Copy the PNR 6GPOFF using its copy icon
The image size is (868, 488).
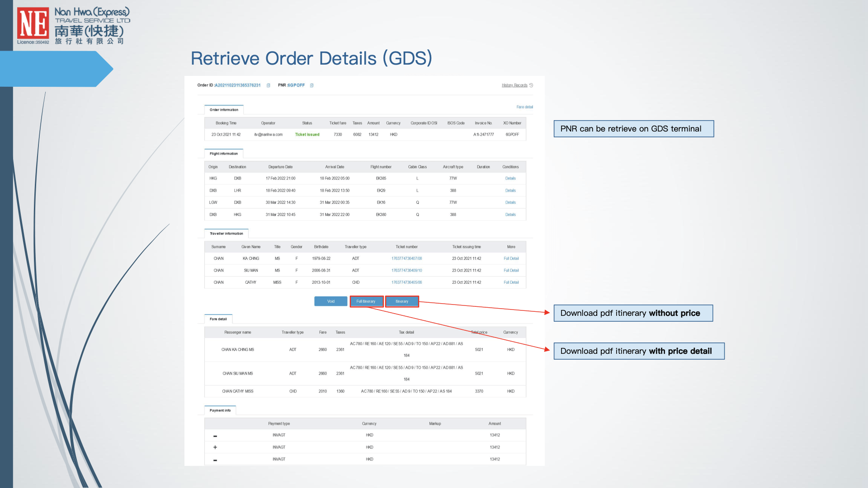(x=311, y=85)
